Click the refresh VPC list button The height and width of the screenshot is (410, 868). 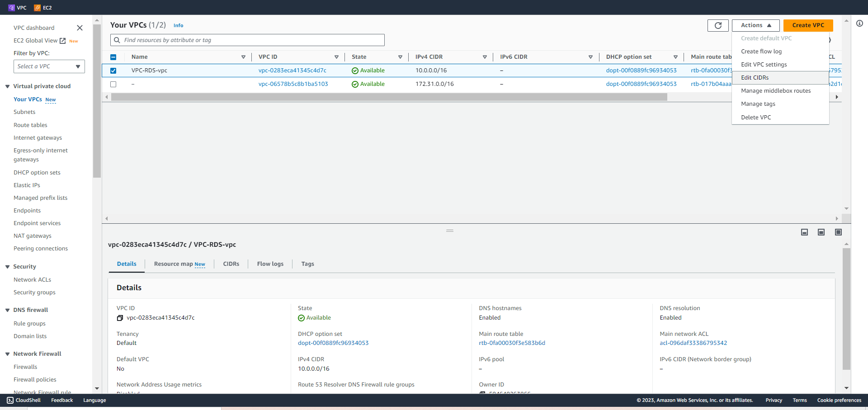pos(718,25)
